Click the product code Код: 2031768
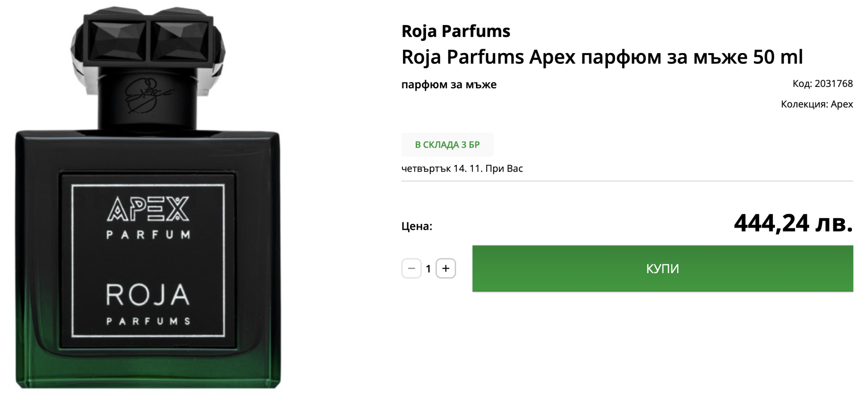868x396 pixels. (x=822, y=84)
